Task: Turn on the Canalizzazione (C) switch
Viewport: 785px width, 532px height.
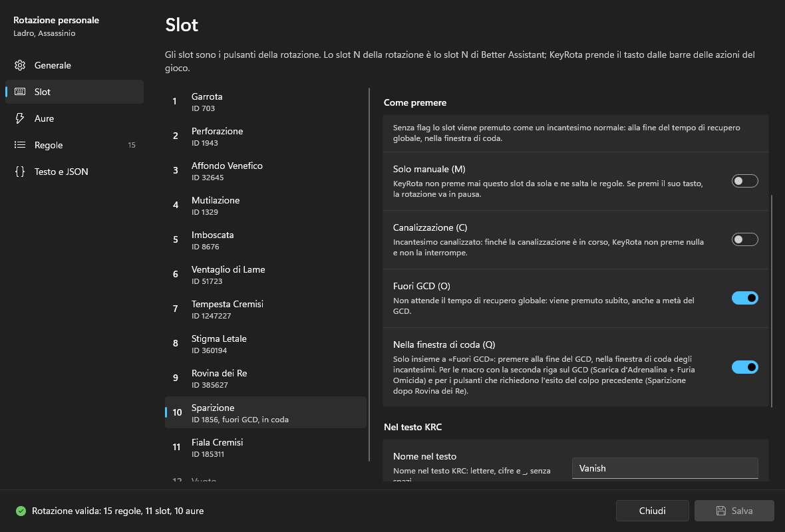Action: click(744, 239)
